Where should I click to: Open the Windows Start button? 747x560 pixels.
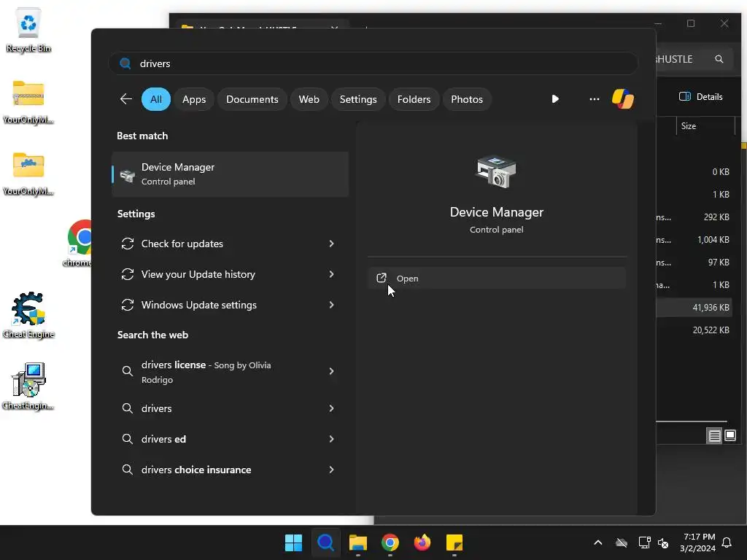click(293, 542)
